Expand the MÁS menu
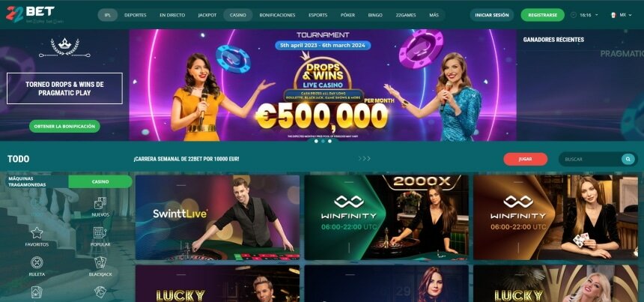Viewport: 644px width, 302px height. pos(434,15)
